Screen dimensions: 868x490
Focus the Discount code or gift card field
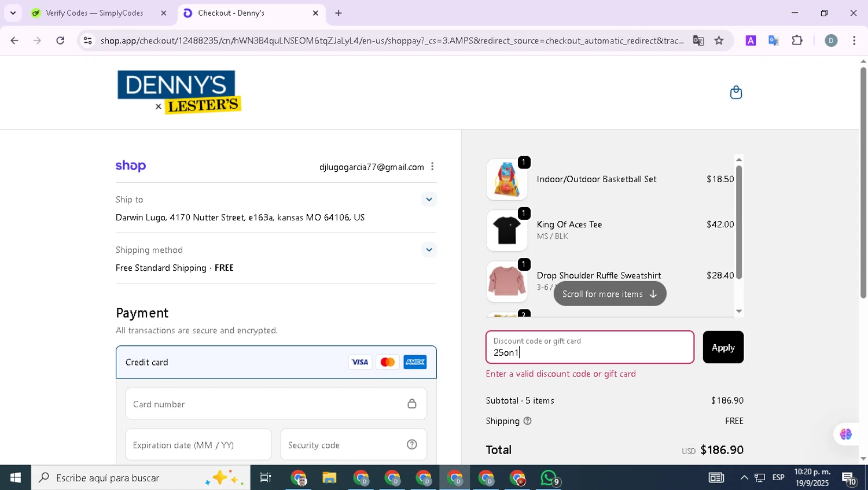[x=590, y=347]
